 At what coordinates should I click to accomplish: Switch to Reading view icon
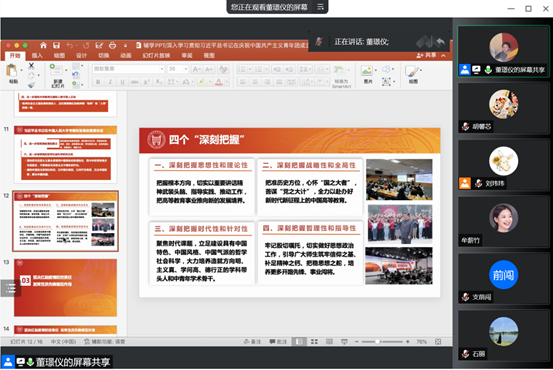329,341
